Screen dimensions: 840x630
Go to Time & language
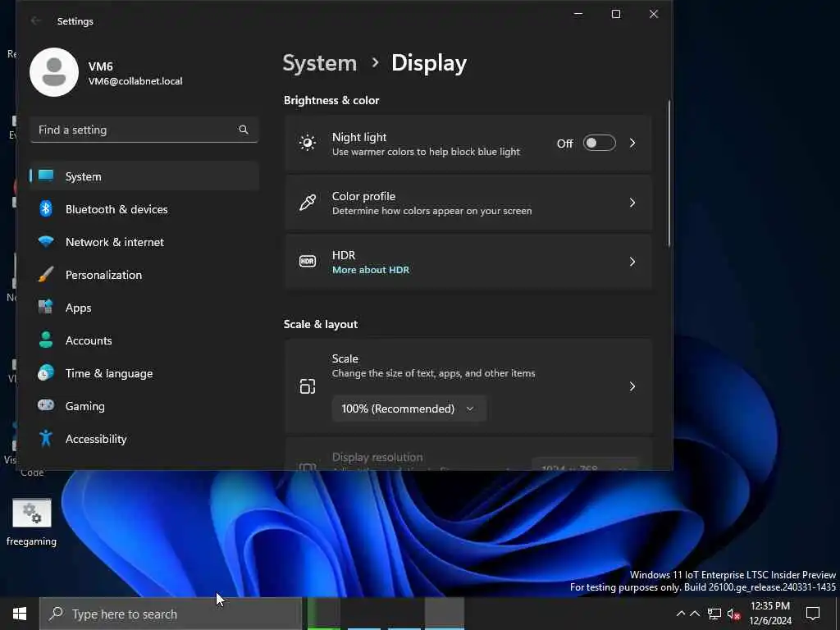click(x=144, y=373)
